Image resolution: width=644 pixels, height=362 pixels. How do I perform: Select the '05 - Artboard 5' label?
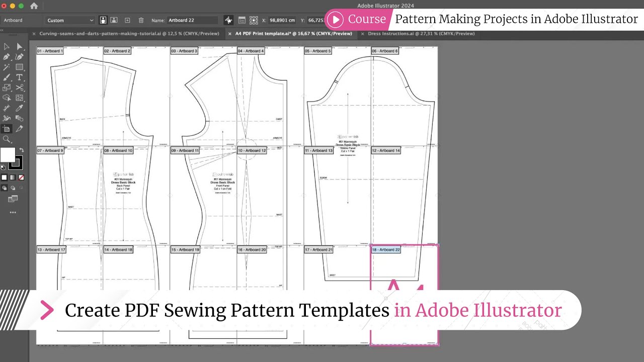point(318,51)
